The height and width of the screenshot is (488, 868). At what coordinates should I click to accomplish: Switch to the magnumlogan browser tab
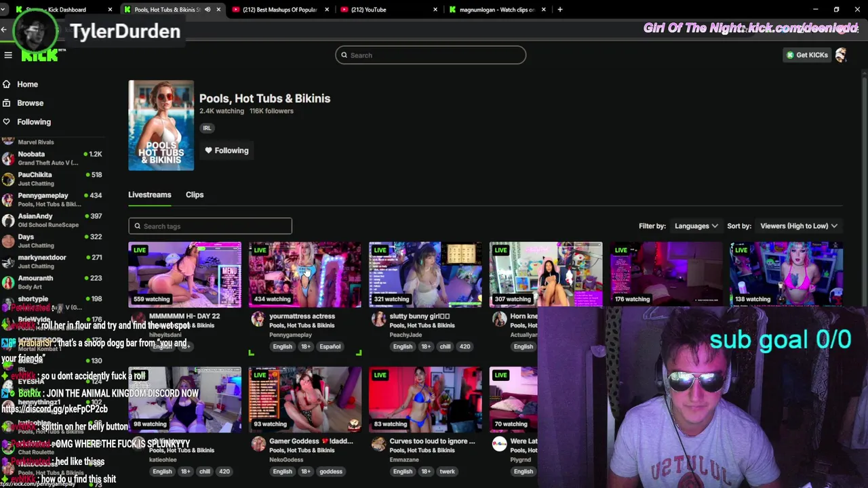click(496, 9)
